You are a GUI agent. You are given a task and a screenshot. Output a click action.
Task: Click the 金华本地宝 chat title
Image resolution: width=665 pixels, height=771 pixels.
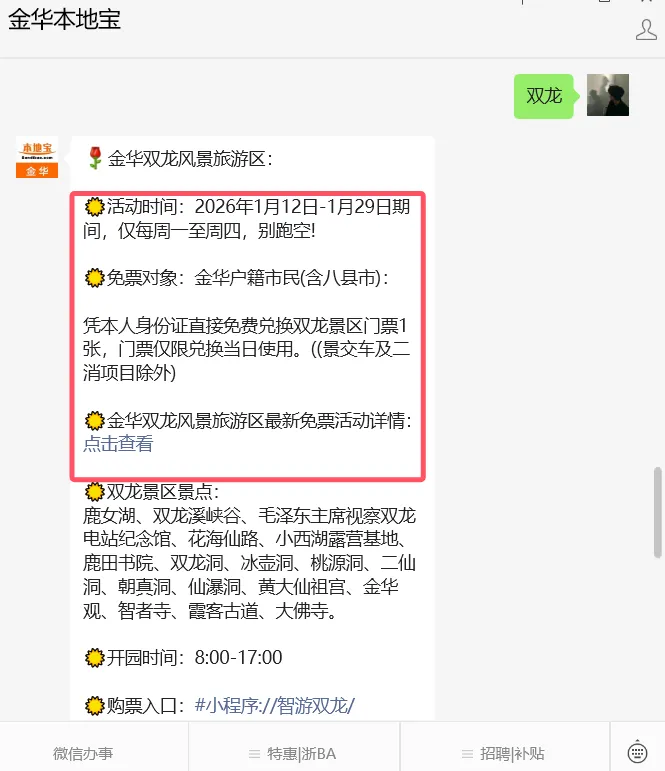[x=64, y=20]
